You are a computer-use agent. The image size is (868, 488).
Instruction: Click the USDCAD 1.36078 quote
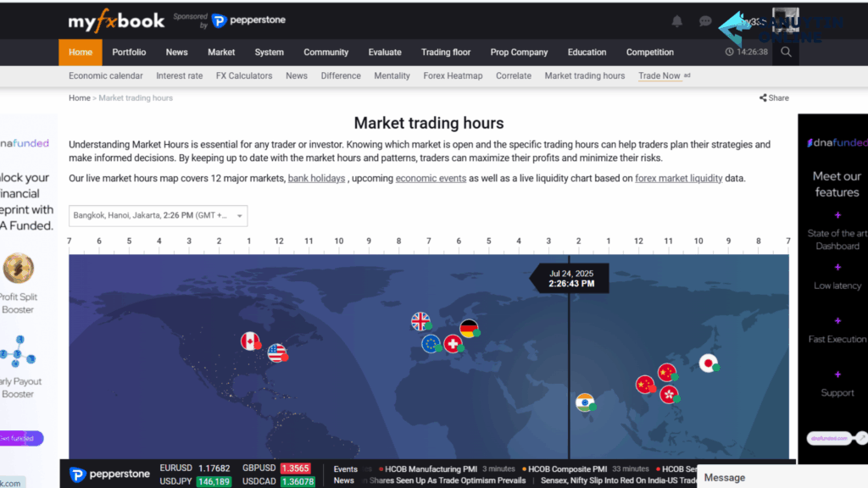278,481
